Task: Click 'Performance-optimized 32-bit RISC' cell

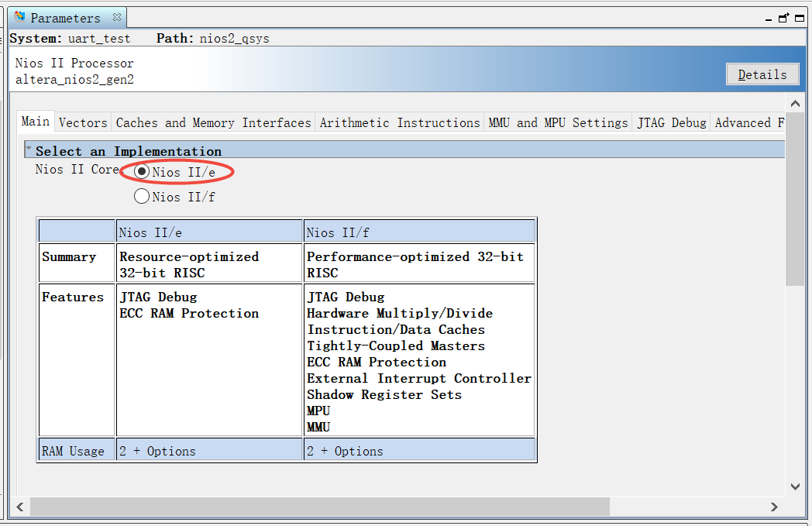Action: tap(419, 264)
